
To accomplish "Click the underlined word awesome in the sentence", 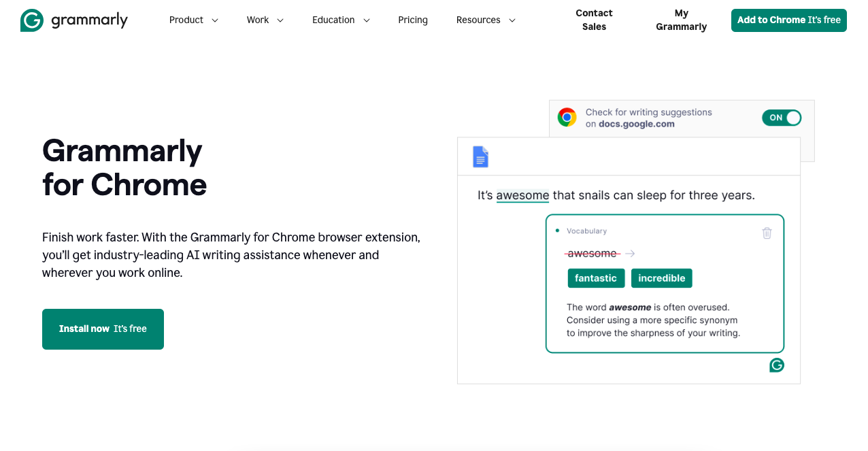I will [x=522, y=195].
